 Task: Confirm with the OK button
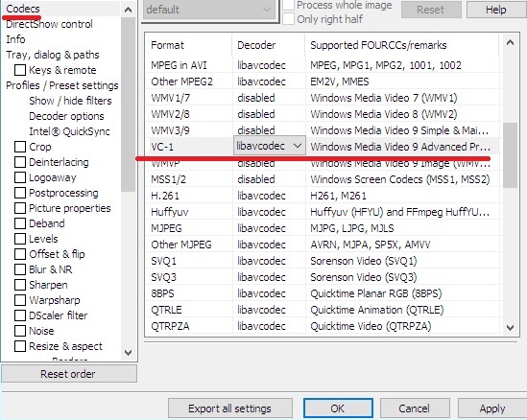338,408
